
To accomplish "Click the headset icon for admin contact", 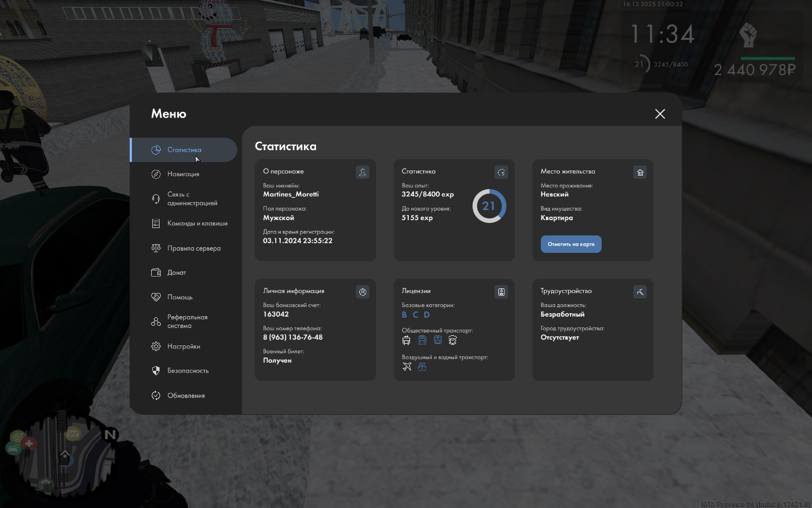I will point(156,199).
